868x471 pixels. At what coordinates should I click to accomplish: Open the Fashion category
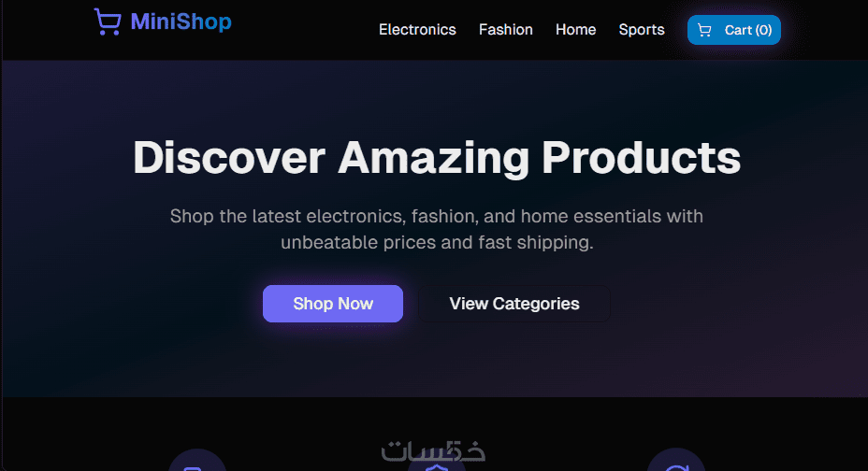(505, 30)
